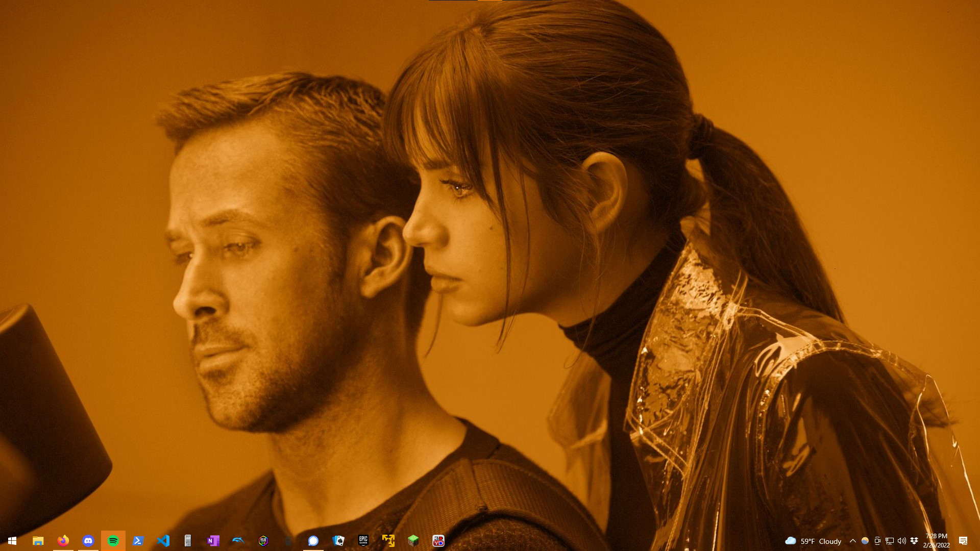The image size is (980, 551).
Task: Open the Windows Start menu
Action: point(12,541)
